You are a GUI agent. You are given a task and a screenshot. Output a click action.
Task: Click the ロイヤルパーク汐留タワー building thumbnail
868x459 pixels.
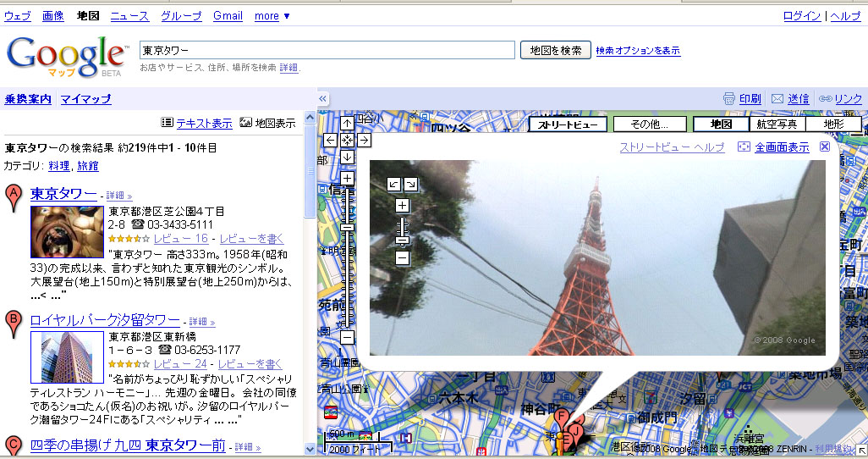pyautogui.click(x=67, y=357)
